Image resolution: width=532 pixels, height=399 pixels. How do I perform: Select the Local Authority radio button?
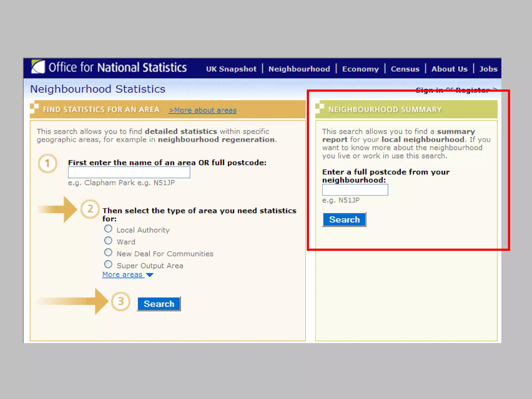tap(108, 229)
